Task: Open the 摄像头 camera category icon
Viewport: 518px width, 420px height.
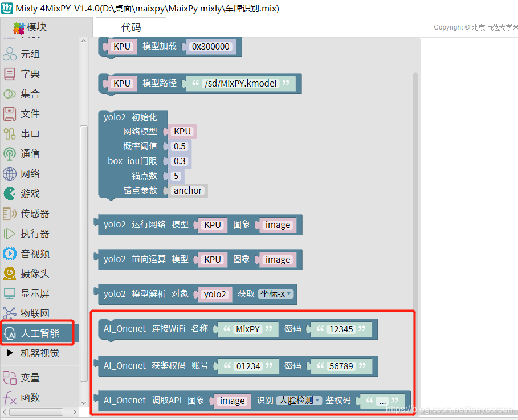Action: [10, 274]
